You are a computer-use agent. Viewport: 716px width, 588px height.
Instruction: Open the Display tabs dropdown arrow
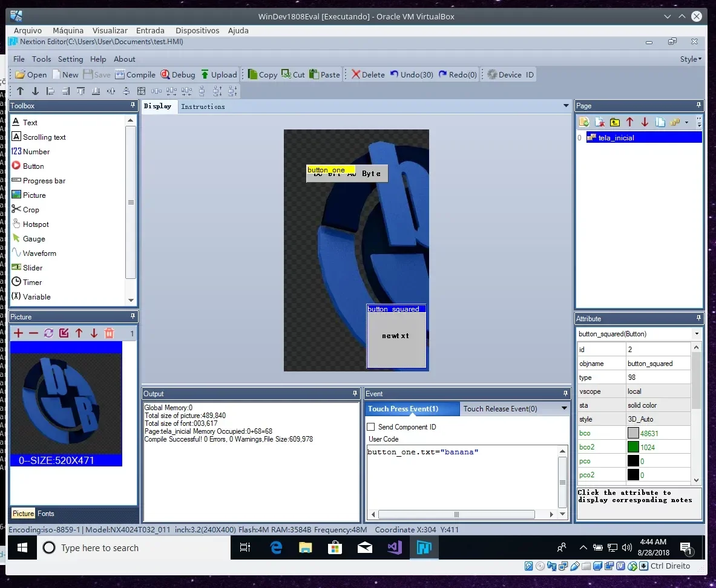566,106
